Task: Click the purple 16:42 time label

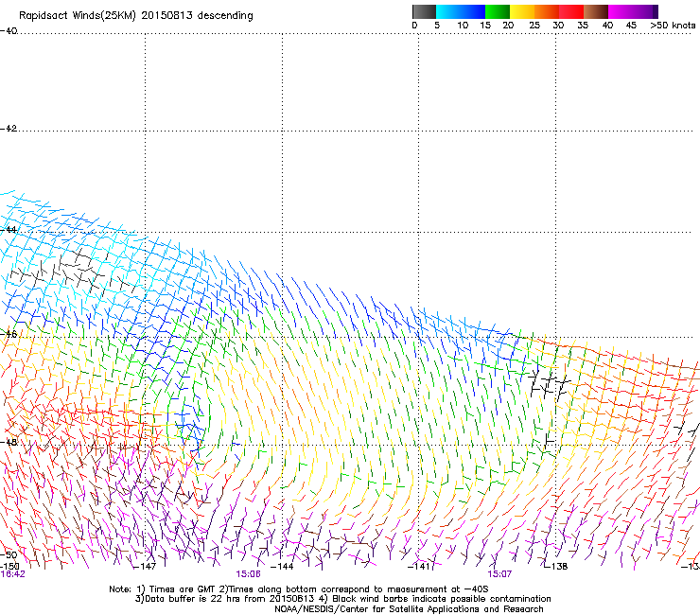Action: tap(12, 574)
